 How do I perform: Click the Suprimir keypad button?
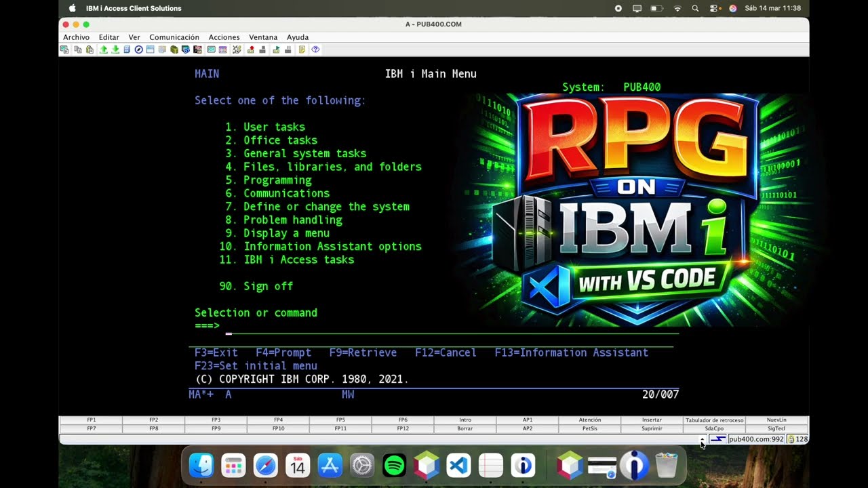pos(652,429)
